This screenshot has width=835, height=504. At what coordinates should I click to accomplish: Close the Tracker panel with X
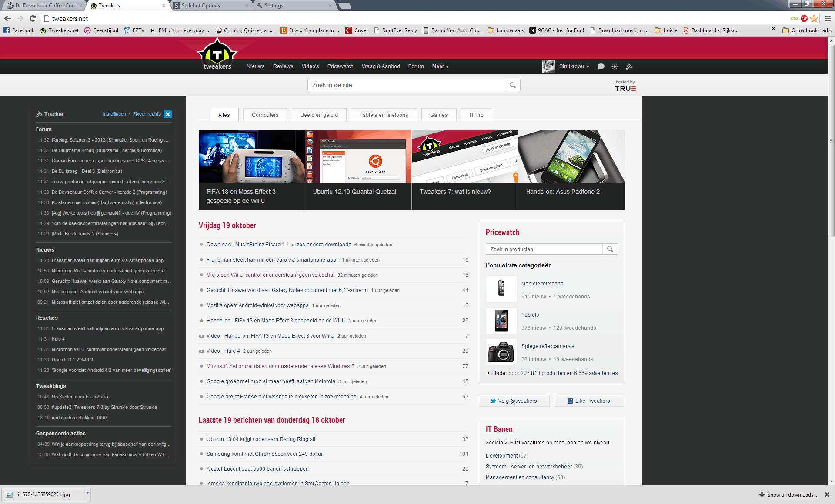point(168,114)
